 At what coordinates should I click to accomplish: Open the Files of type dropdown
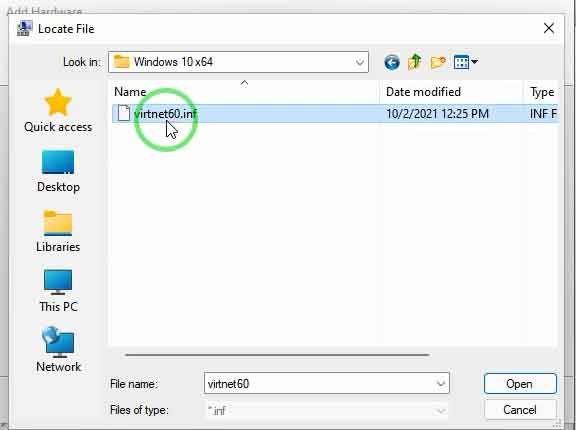click(326, 410)
